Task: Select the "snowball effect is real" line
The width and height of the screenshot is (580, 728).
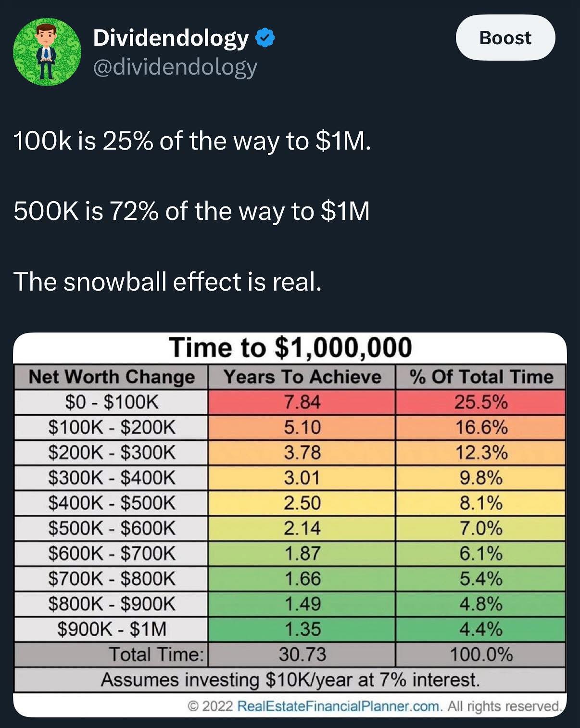Action: click(x=167, y=281)
